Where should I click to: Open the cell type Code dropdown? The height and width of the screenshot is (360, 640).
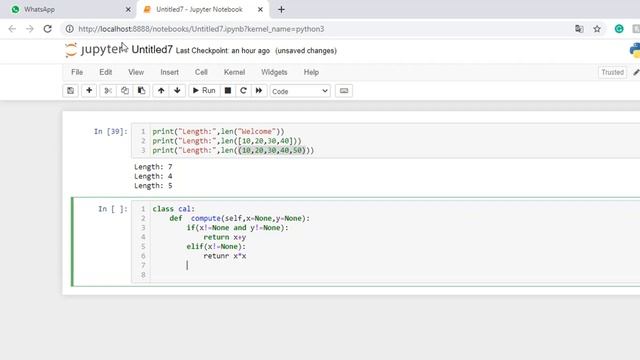[300, 91]
